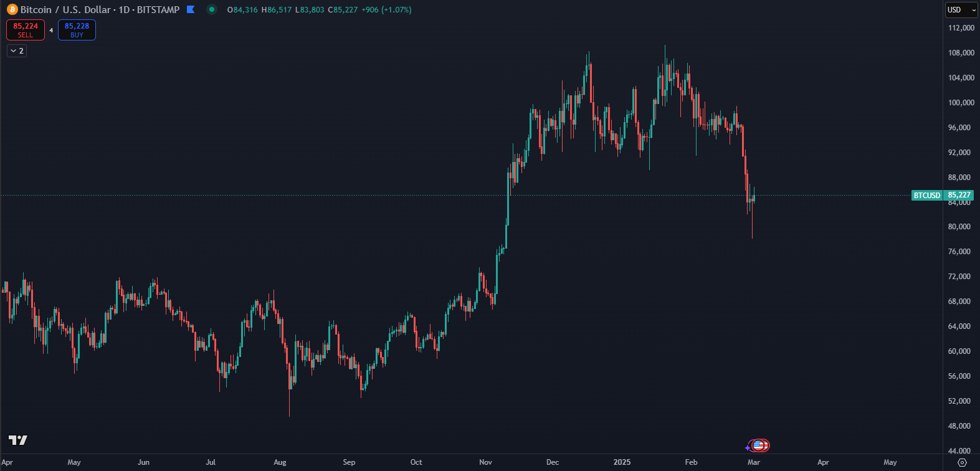Click the Nov label on the time axis
The image size is (980, 471).
pos(485,462)
